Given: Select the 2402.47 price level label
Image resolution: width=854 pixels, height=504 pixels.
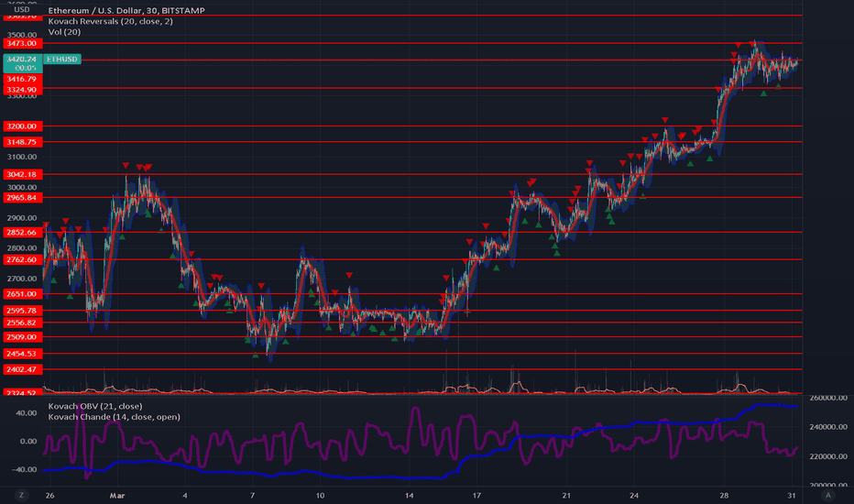Looking at the screenshot, I should click(22, 369).
